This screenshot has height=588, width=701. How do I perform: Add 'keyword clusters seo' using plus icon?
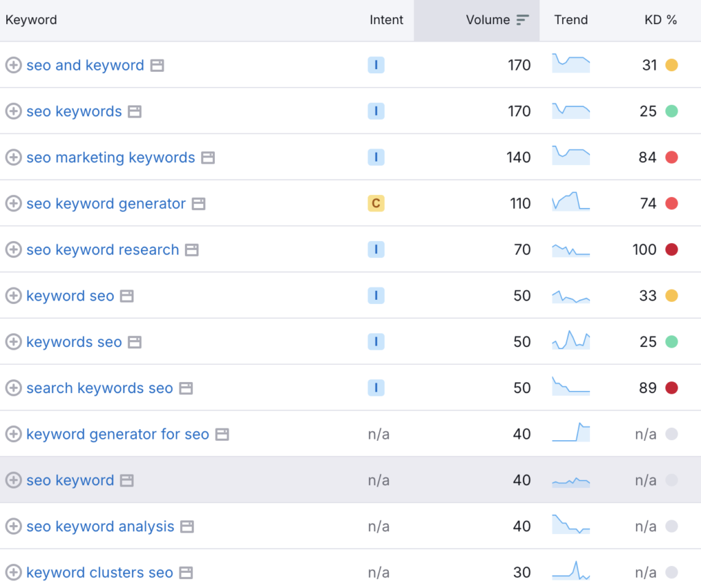(x=14, y=572)
